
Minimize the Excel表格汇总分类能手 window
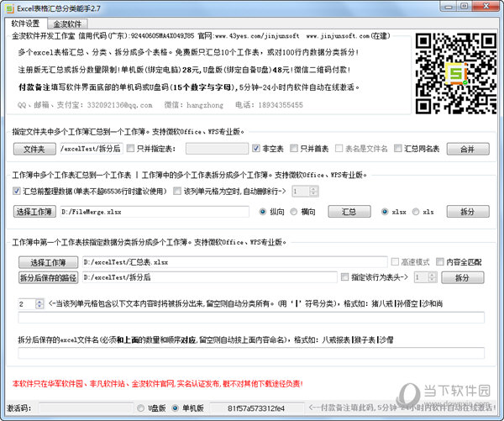pos(449,6)
